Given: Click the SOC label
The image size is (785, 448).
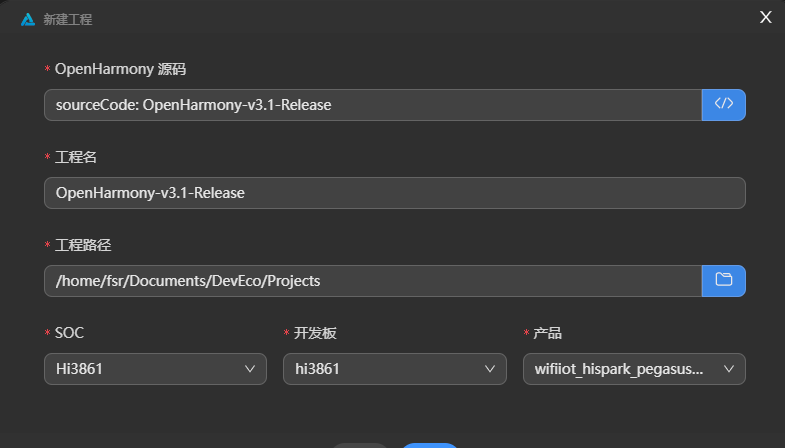Looking at the screenshot, I should [x=69, y=333].
